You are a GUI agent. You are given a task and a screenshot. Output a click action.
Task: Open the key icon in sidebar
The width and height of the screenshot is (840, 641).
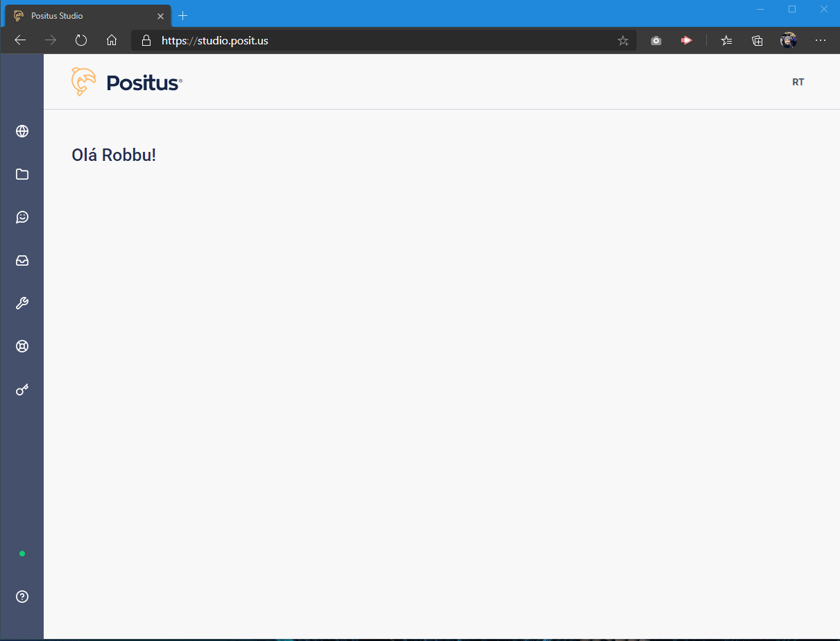(x=22, y=390)
